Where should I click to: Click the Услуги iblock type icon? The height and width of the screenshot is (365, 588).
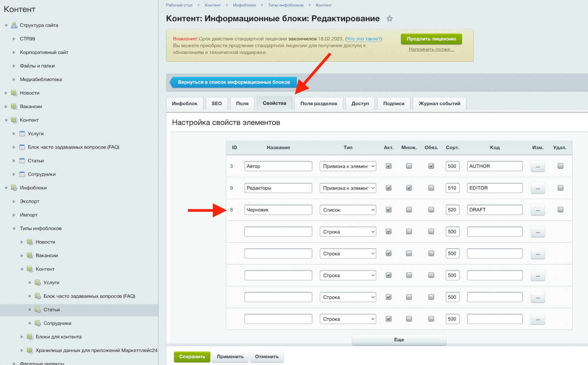[x=38, y=283]
